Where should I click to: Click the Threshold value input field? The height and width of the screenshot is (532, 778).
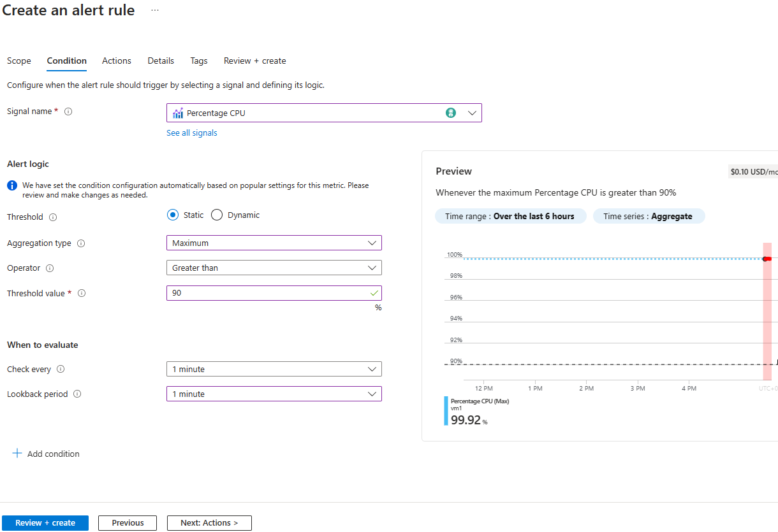pyautogui.click(x=274, y=293)
